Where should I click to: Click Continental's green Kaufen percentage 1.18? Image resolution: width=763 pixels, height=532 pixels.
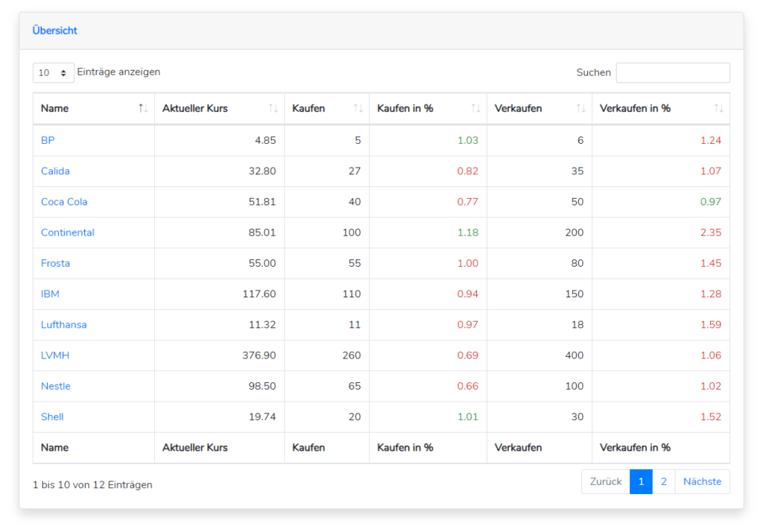coord(468,232)
